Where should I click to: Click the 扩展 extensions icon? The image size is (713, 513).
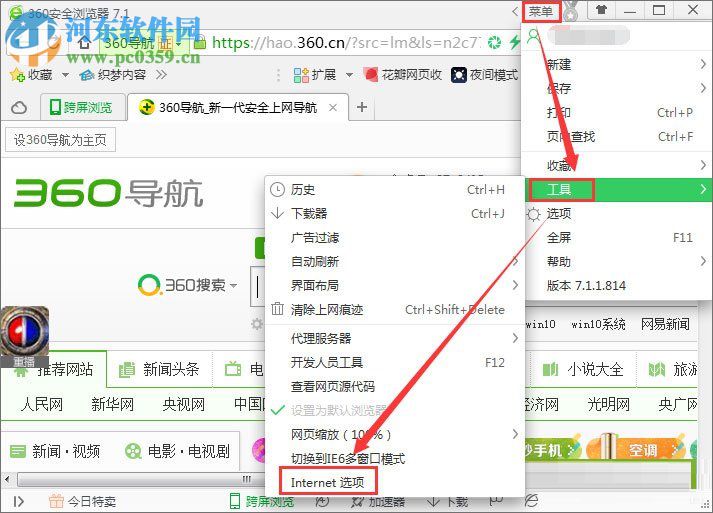click(301, 75)
